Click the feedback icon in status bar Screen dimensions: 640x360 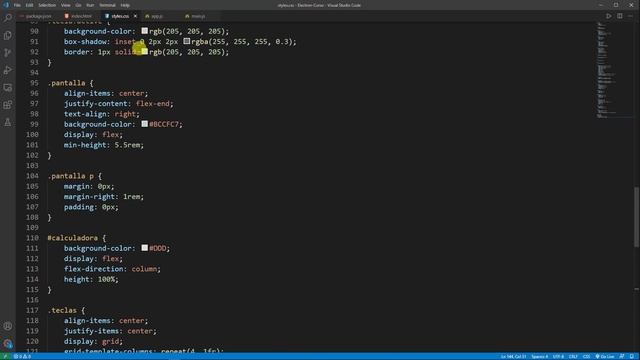tap(622, 356)
